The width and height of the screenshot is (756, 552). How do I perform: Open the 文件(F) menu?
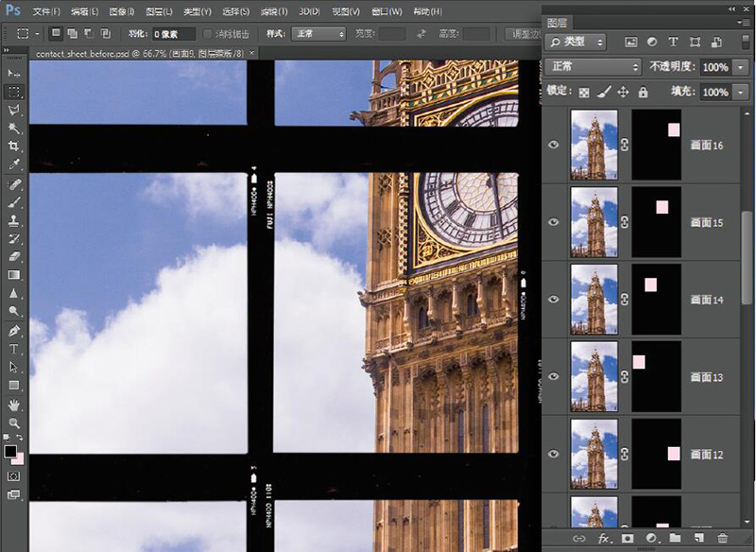[46, 11]
